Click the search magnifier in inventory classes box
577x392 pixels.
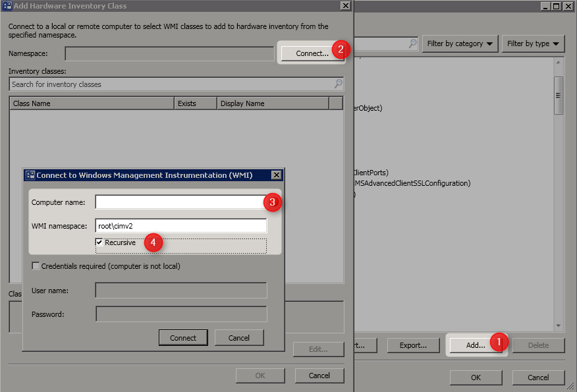pyautogui.click(x=338, y=84)
